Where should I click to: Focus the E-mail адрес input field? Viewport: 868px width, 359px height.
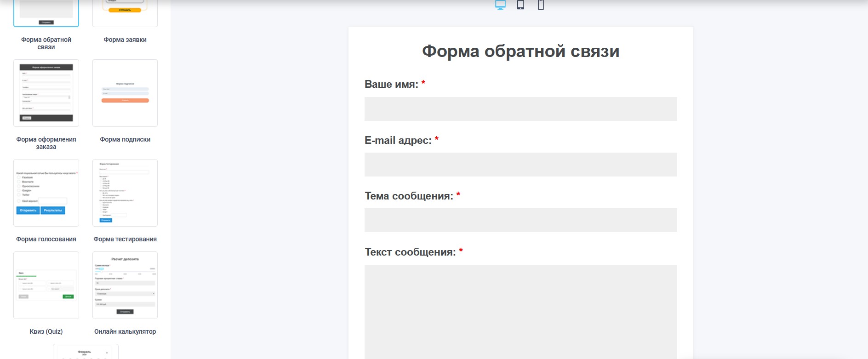(x=520, y=165)
